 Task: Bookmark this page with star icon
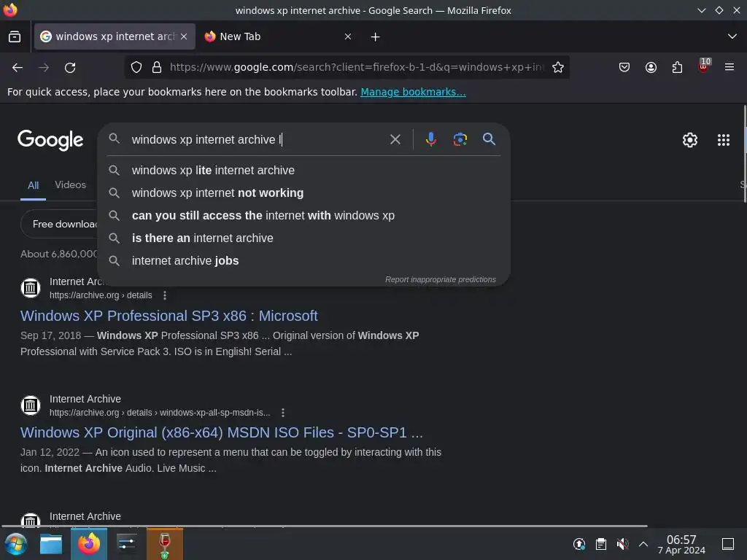[558, 68]
